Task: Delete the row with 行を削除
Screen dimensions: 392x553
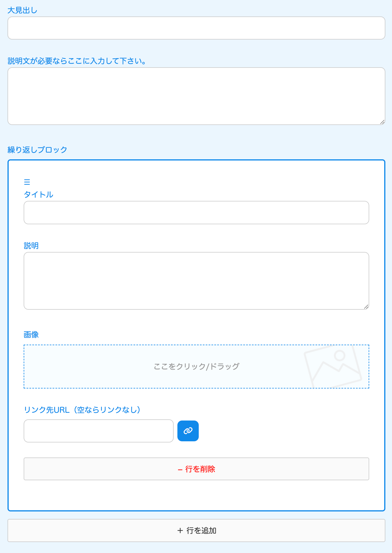Action: 196,469
